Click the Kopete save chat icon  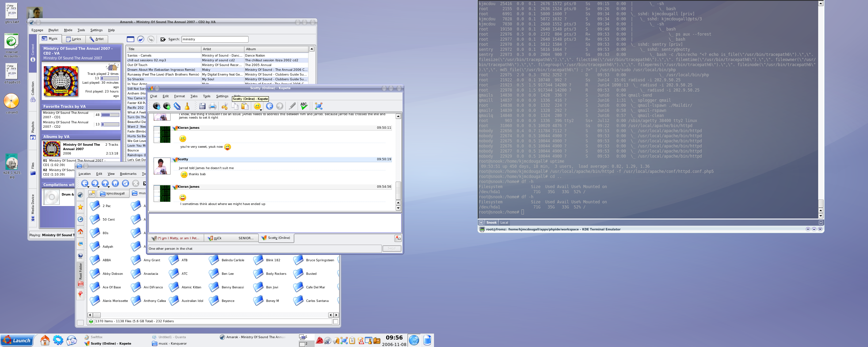[x=202, y=106]
